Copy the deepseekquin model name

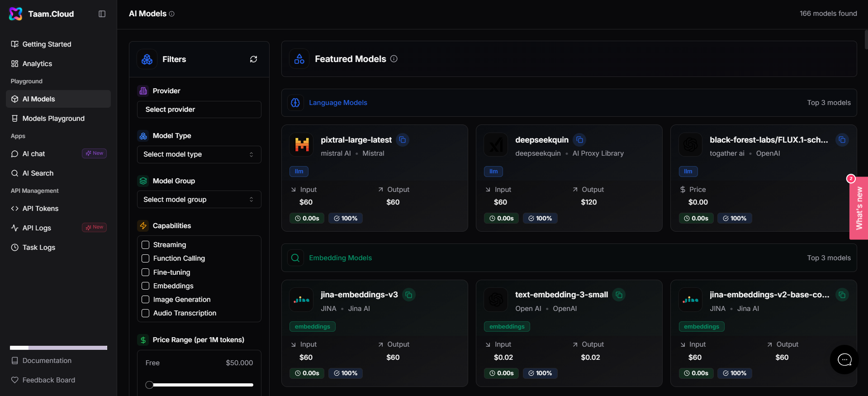click(x=579, y=140)
